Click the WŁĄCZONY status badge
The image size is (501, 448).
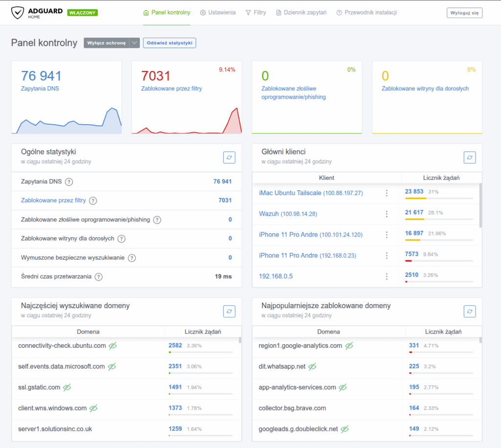click(x=82, y=13)
